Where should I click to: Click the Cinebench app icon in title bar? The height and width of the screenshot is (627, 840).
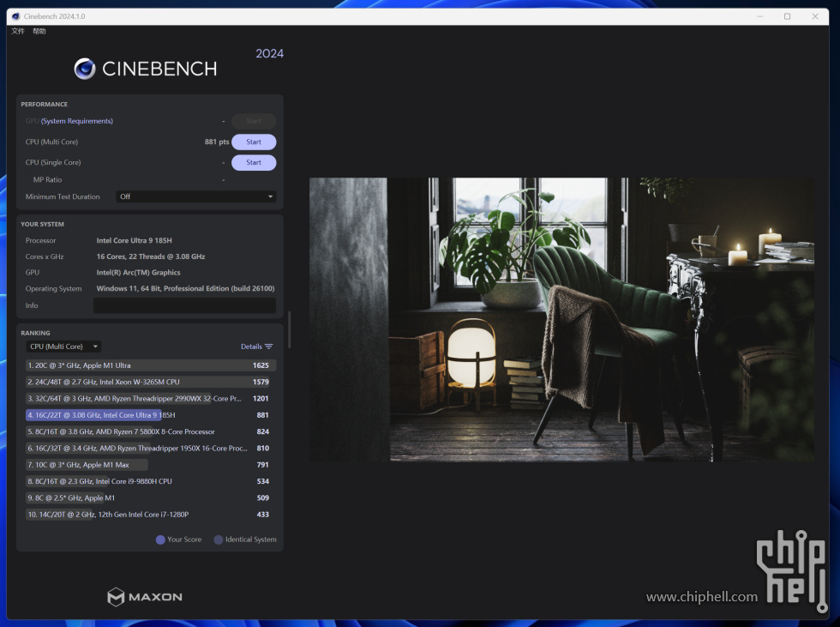click(16, 16)
